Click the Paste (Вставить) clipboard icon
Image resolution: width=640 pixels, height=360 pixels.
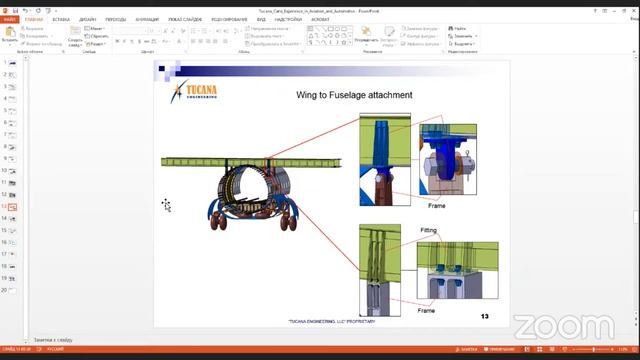[x=10, y=32]
